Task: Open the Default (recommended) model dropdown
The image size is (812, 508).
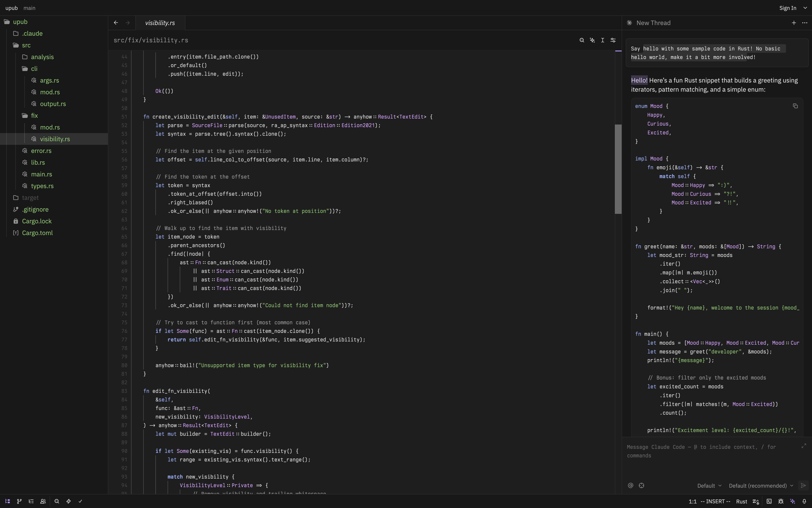Action: [x=761, y=486]
